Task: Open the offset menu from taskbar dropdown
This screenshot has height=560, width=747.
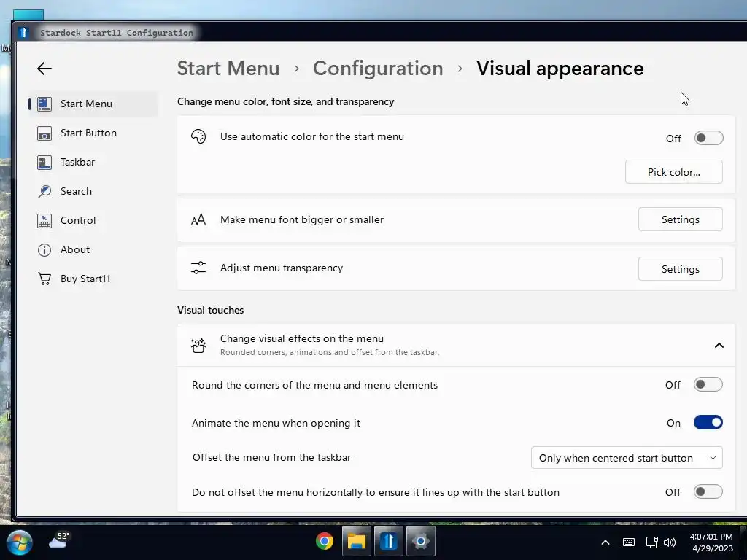Action: 627,458
